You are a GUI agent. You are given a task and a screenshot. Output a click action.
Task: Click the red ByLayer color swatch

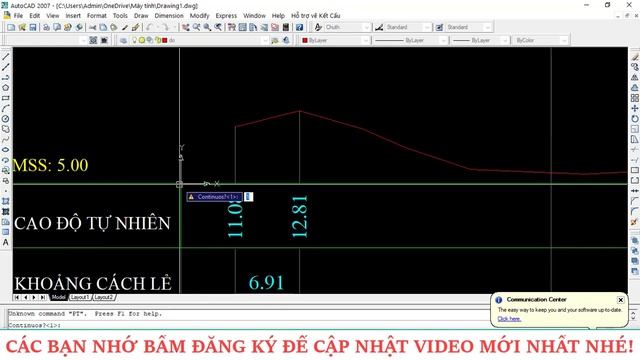[305, 40]
